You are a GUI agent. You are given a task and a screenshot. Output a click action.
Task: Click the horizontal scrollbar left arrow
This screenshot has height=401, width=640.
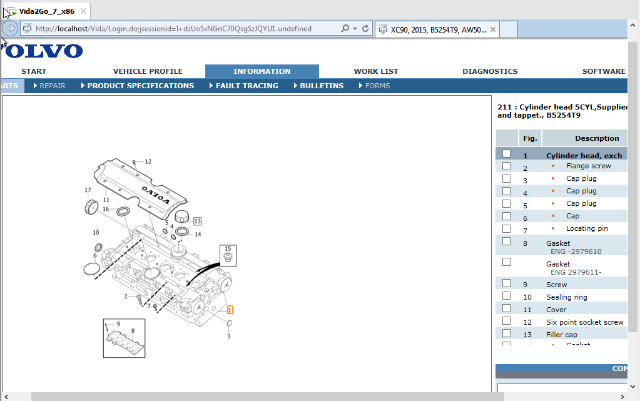(6, 397)
